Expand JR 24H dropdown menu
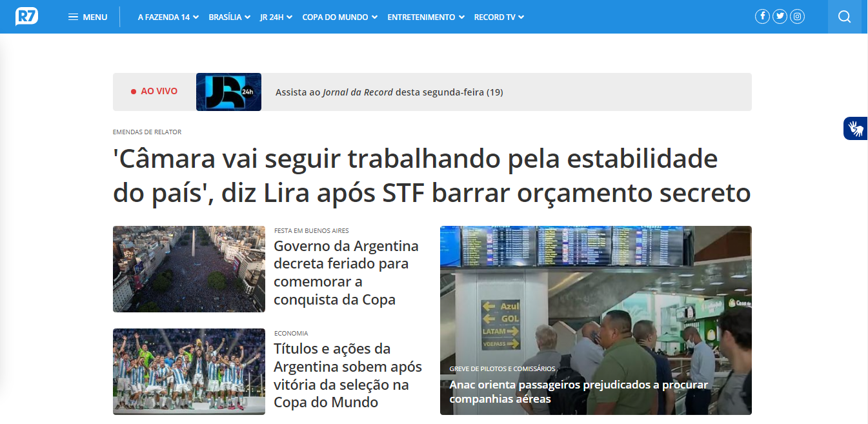Viewport: 868px width, 424px height. [276, 17]
